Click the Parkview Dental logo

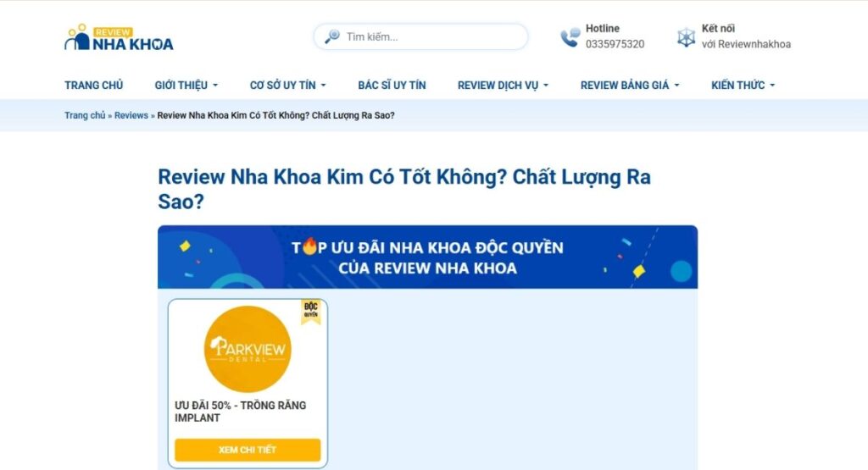point(248,349)
